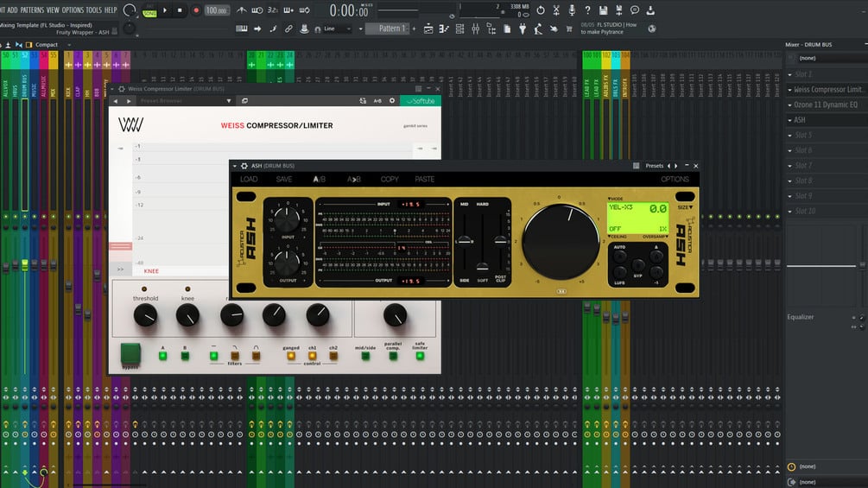Click the red Record button

(195, 10)
